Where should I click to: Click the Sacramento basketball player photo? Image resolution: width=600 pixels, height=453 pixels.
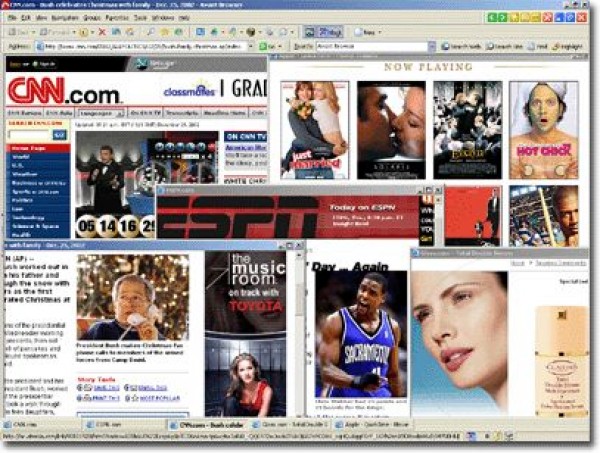click(x=361, y=334)
